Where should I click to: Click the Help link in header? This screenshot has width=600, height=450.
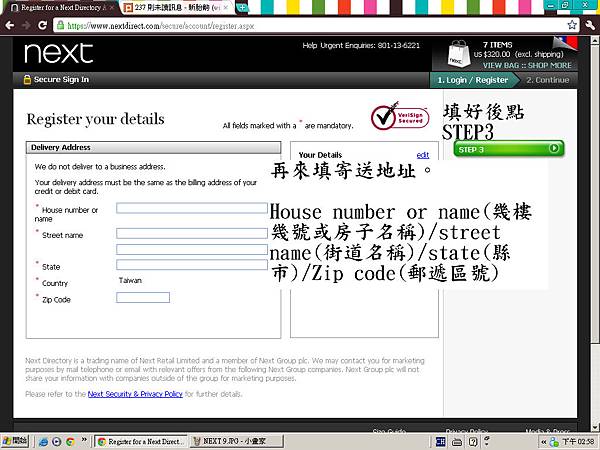310,46
